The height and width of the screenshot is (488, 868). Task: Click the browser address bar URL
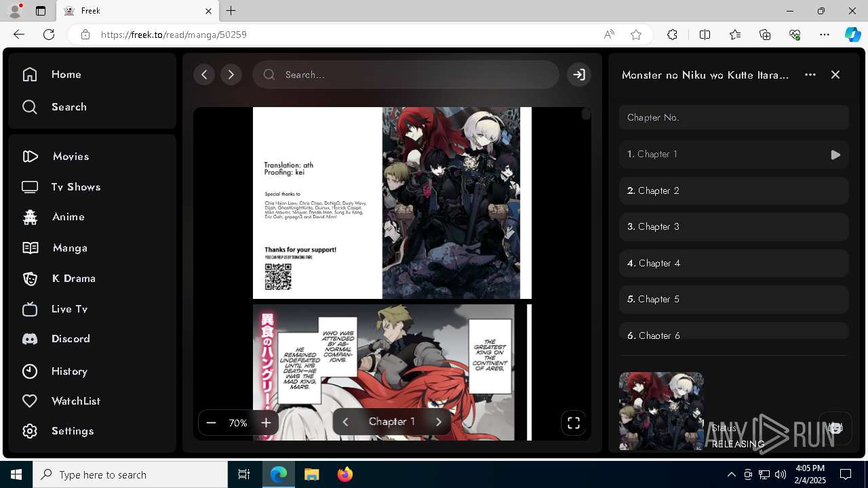tap(174, 35)
